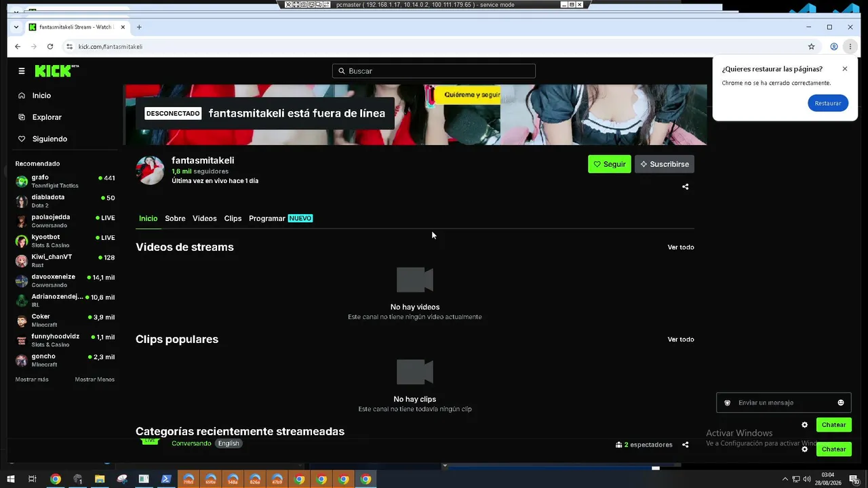
Task: View site information icon in address bar
Action: pyautogui.click(x=69, y=47)
